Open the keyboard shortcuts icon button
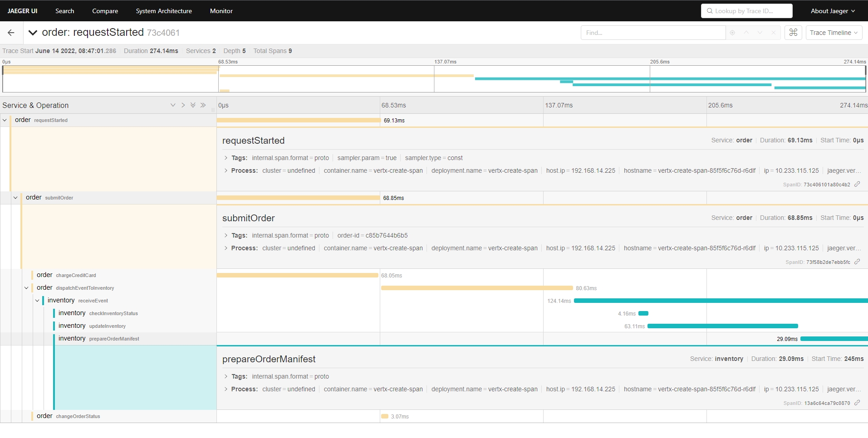 (x=793, y=33)
